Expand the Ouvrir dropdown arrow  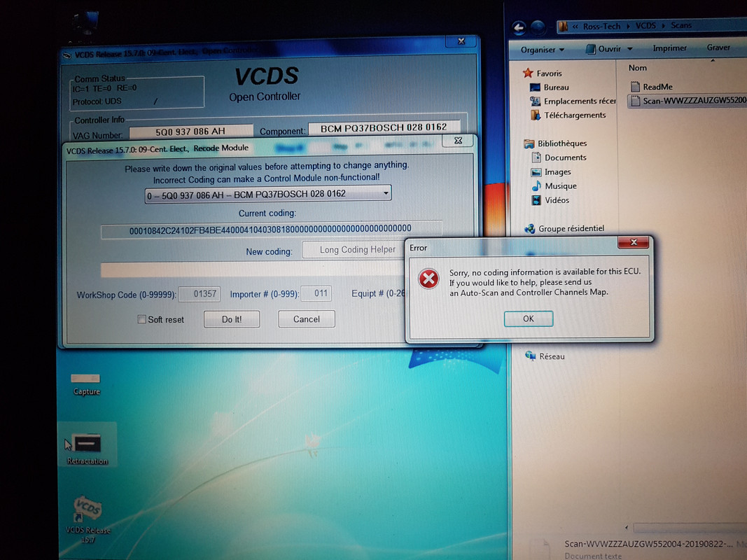click(630, 49)
